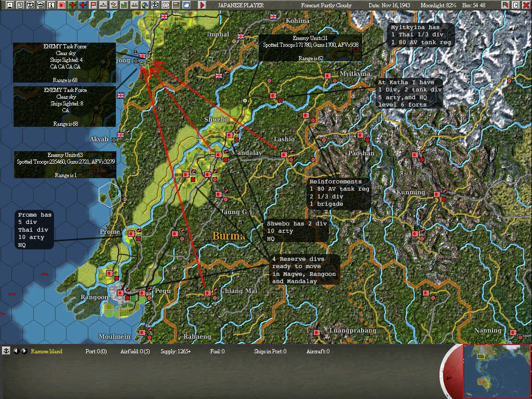Click the green flag with red arrow icon
532x399 pixels.
point(506,5)
